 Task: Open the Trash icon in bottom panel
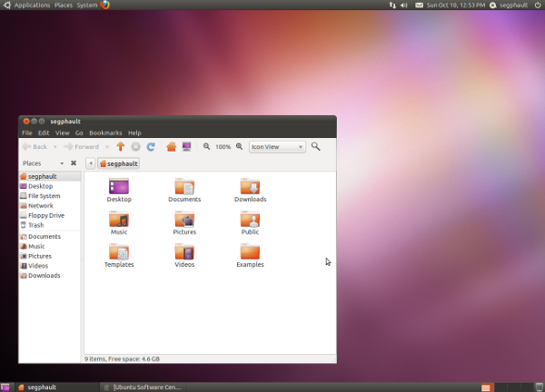(540, 387)
